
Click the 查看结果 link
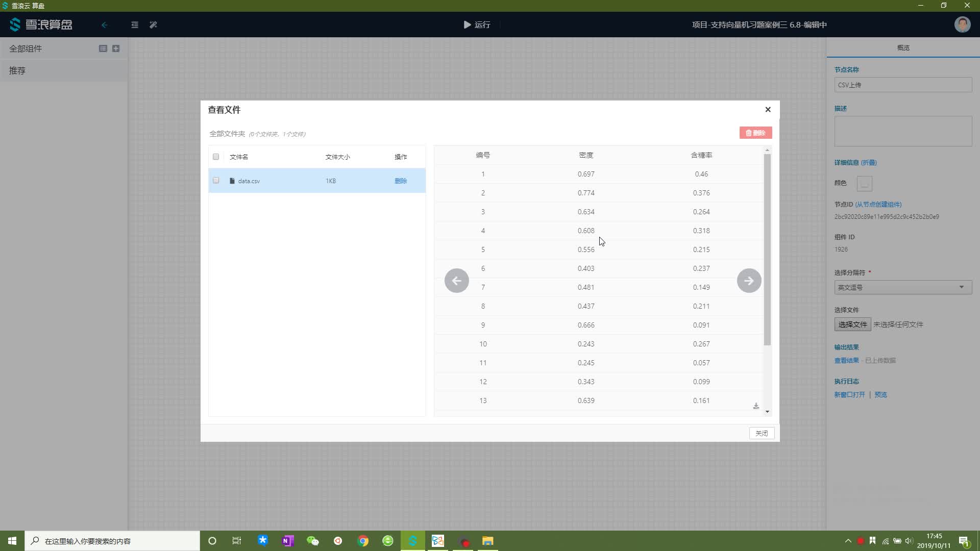[846, 360]
